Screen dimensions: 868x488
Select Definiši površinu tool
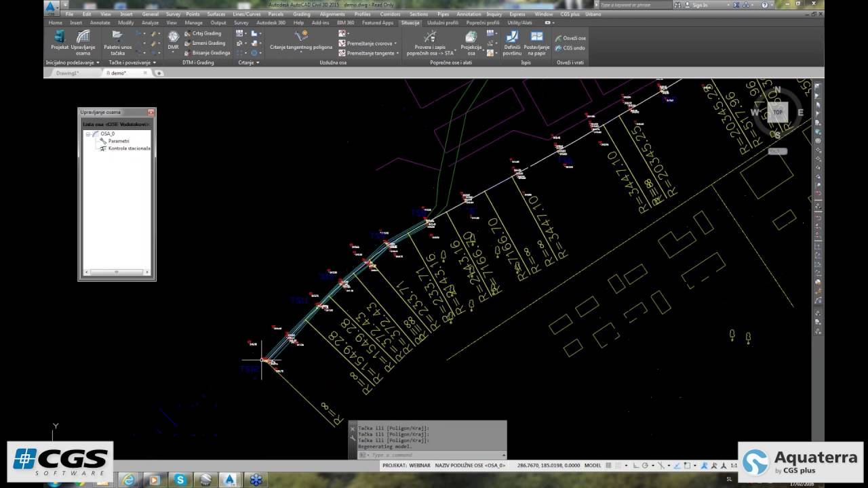point(512,42)
